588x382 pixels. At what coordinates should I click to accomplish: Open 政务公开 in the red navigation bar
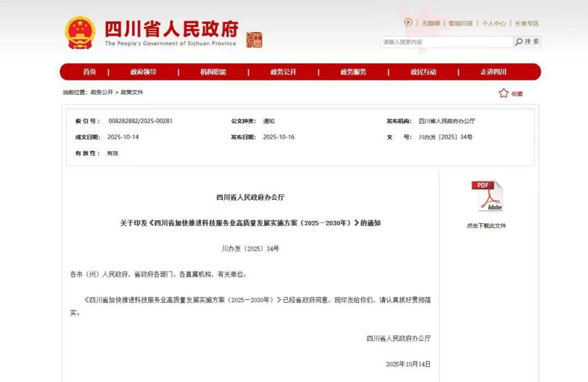(283, 72)
